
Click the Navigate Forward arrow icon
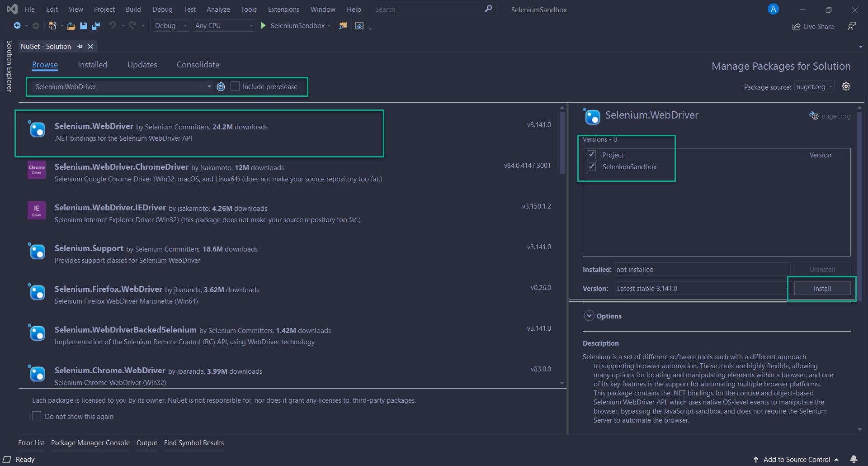pyautogui.click(x=36, y=26)
